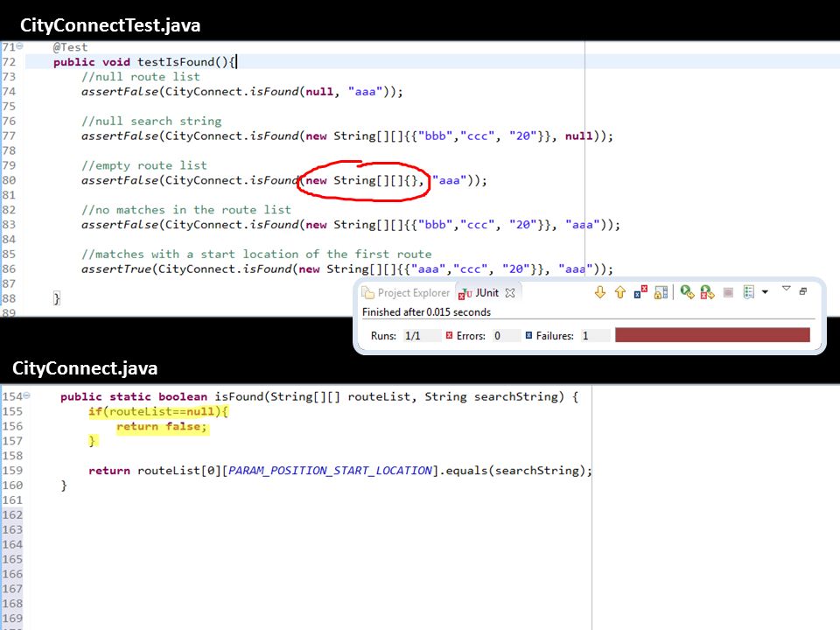Image resolution: width=840 pixels, height=630 pixels.
Task: Click assertFalse on line 74
Action: click(x=120, y=92)
